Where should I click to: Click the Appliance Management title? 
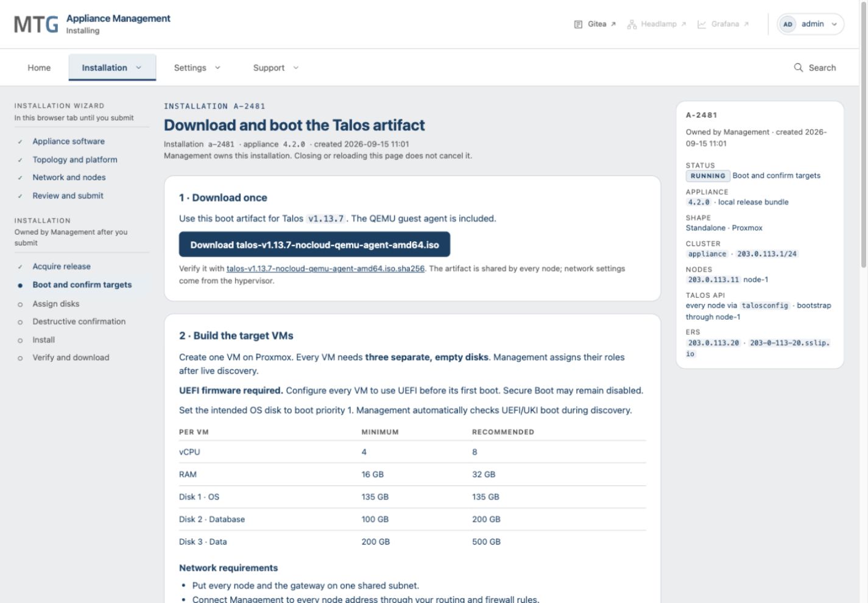click(118, 18)
